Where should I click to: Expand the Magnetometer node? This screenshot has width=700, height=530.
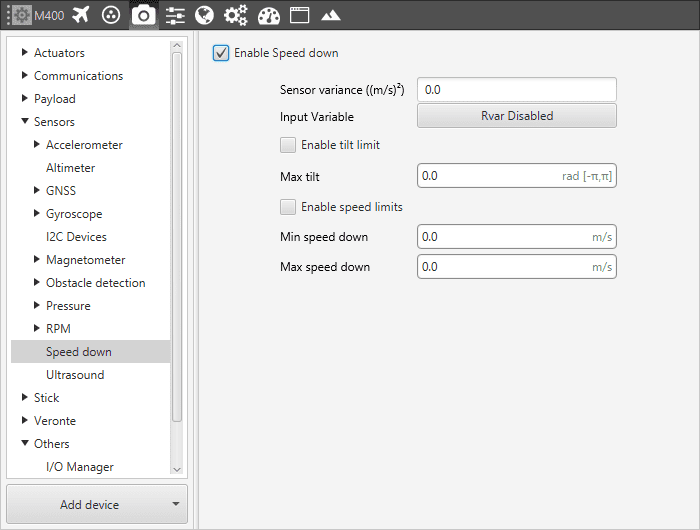coord(37,259)
